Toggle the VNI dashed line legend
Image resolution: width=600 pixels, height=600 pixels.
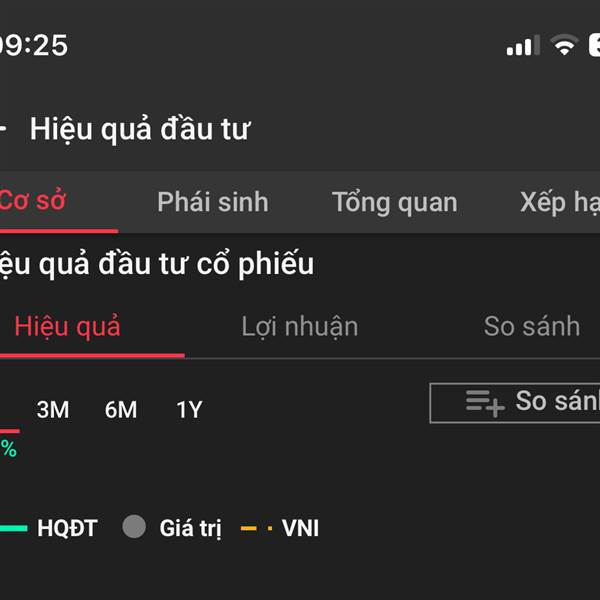281,528
